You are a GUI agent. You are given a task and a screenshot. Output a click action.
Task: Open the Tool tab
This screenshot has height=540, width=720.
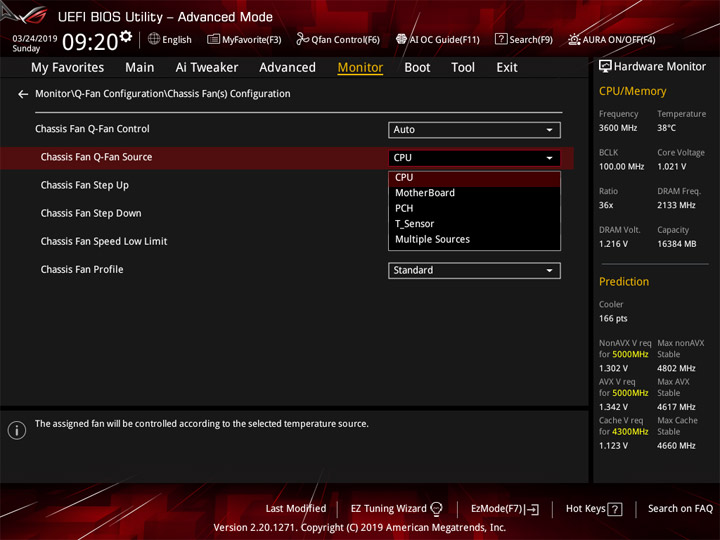(463, 68)
